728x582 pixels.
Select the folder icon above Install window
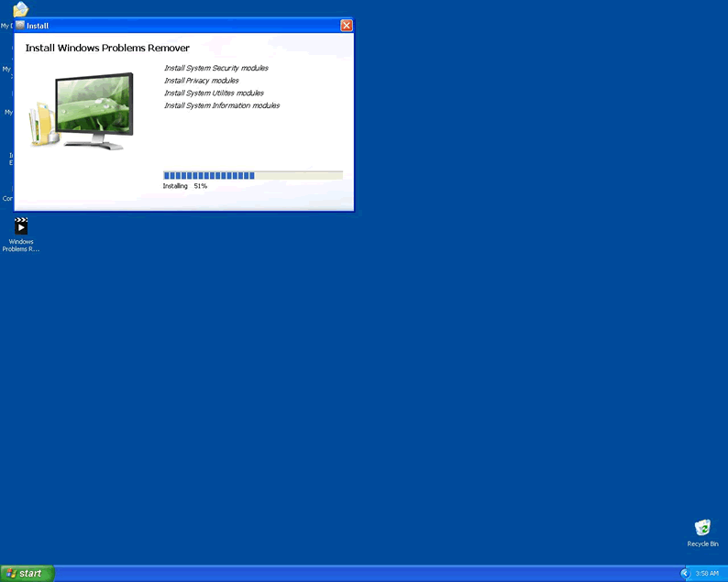tap(20, 9)
